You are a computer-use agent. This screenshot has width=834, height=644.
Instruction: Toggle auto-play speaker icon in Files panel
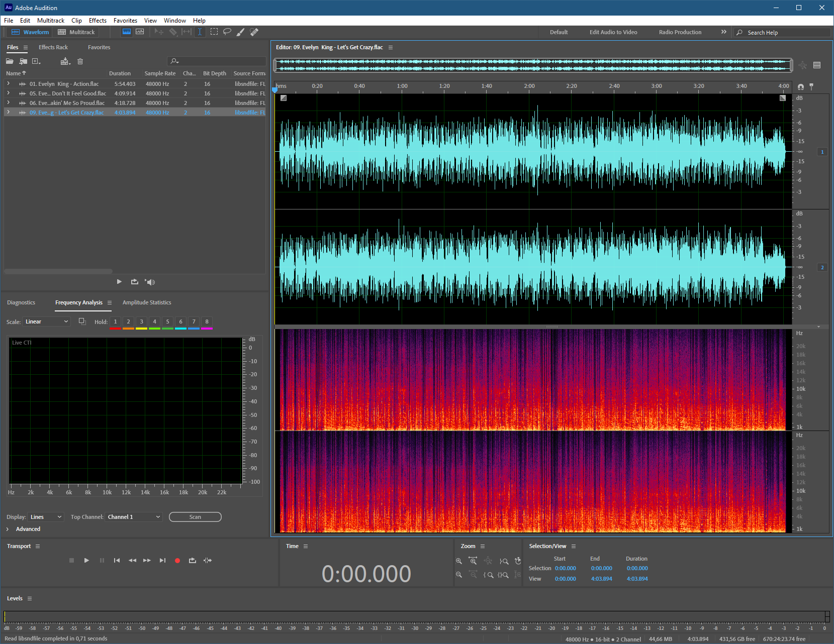pos(150,282)
